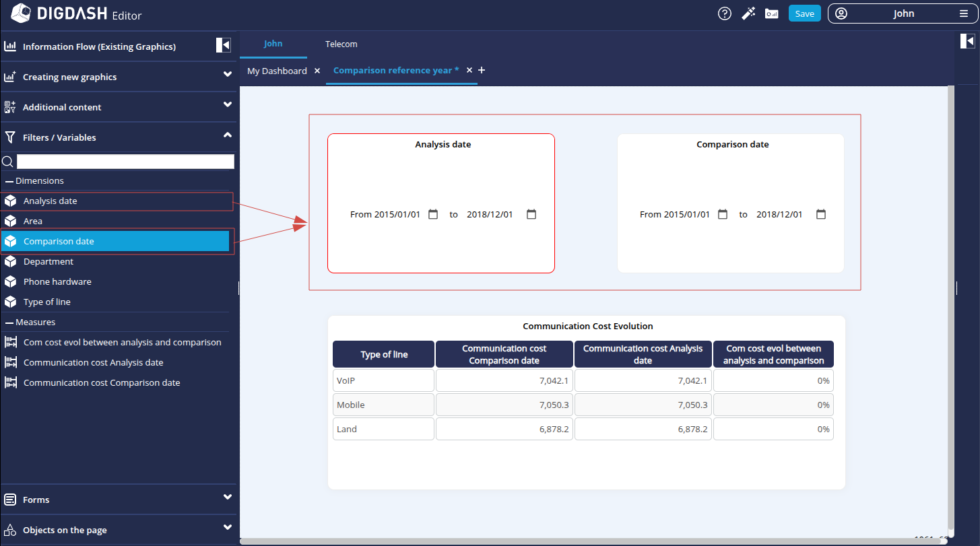
Task: Expand Creating new graphics section
Action: (x=228, y=75)
